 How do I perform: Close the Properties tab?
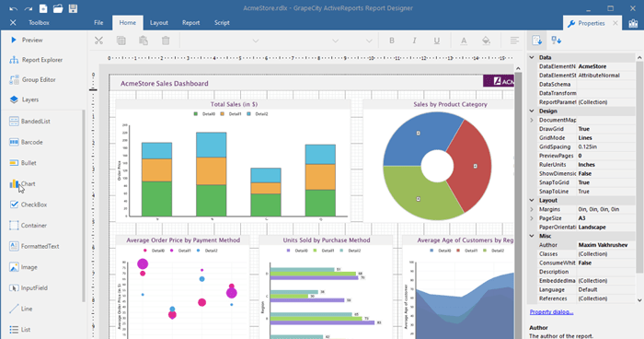click(615, 23)
